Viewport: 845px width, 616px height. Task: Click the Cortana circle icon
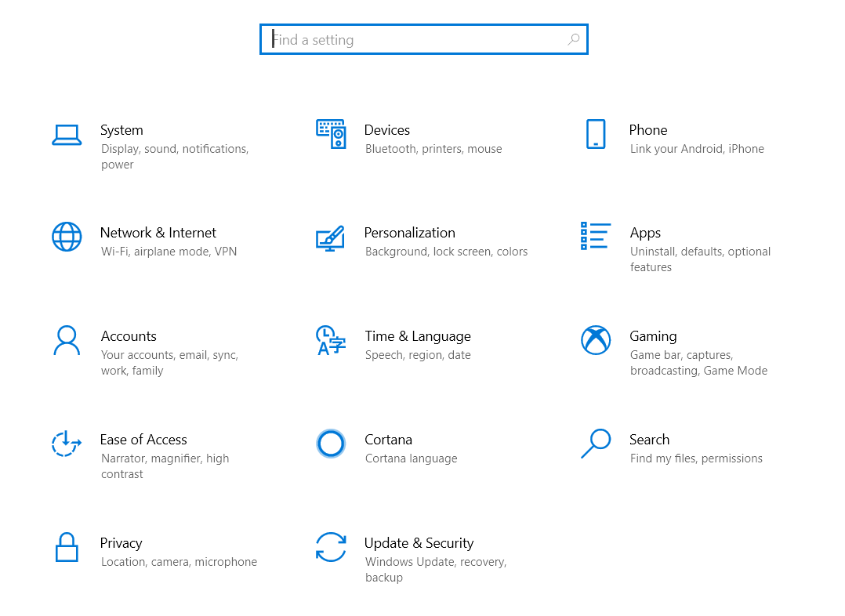330,444
